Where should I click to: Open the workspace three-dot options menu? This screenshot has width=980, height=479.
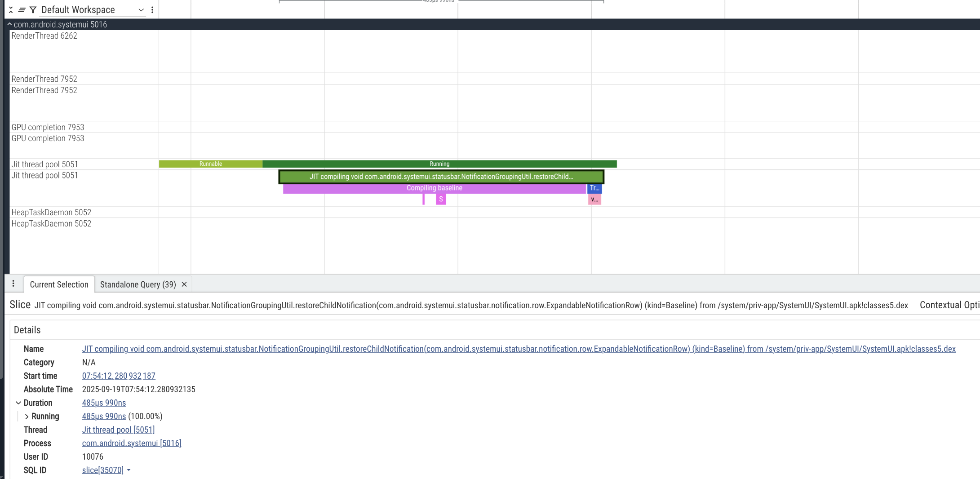(152, 10)
